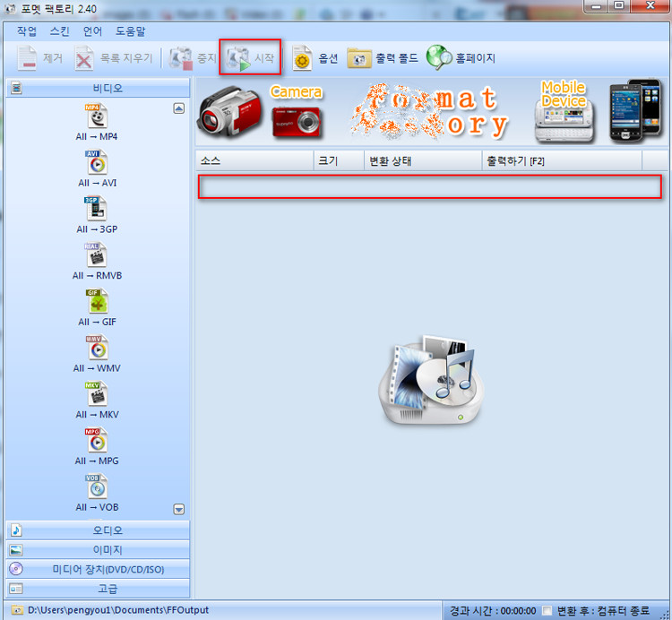Select the All → MP4 conversion icon
The width and height of the screenshot is (672, 620).
pos(97,115)
